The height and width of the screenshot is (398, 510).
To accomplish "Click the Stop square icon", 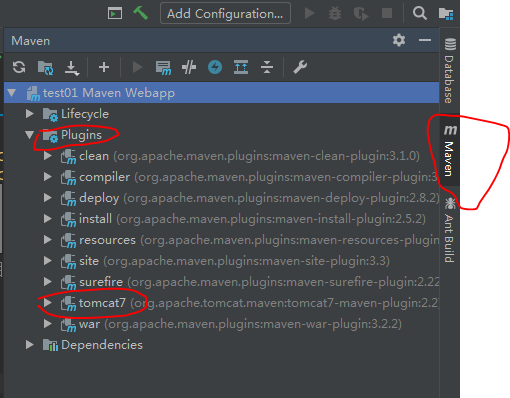I will coord(387,13).
